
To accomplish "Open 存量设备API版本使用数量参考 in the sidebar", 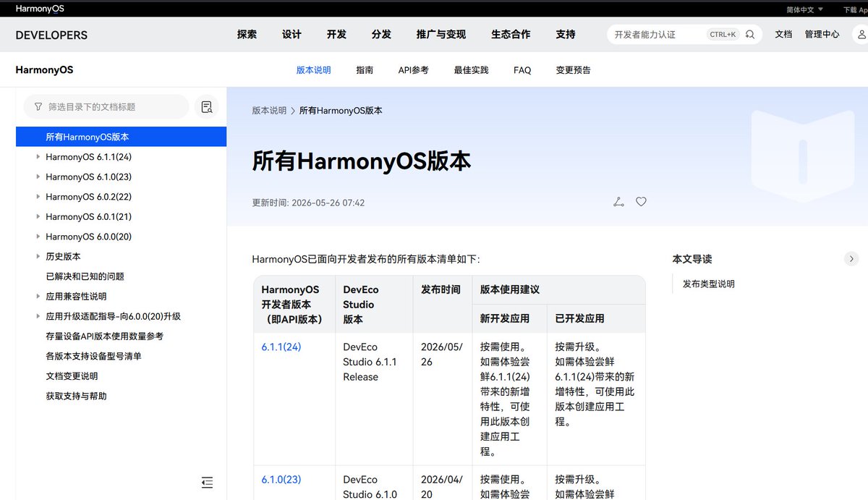I will [x=104, y=336].
